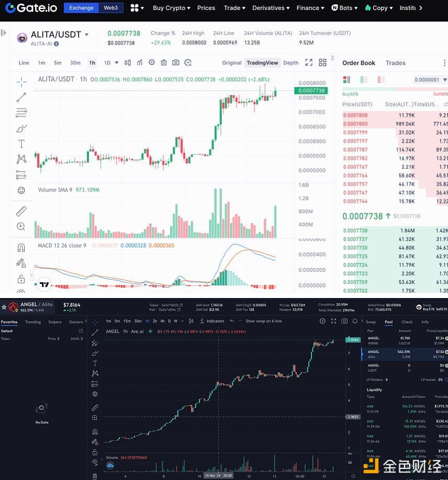This screenshot has height=480, width=448.
Task: Open the multi-chart grid layout in Gate.io
Action: 322,62
